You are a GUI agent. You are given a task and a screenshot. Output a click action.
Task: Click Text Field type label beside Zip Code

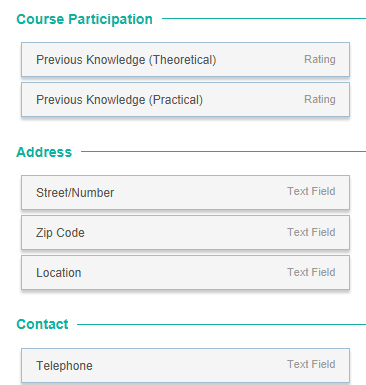[x=311, y=232]
